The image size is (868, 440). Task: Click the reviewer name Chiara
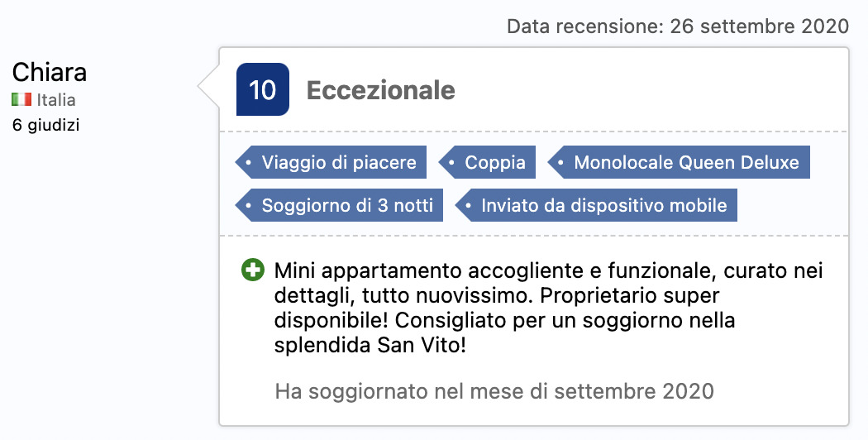tap(50, 73)
